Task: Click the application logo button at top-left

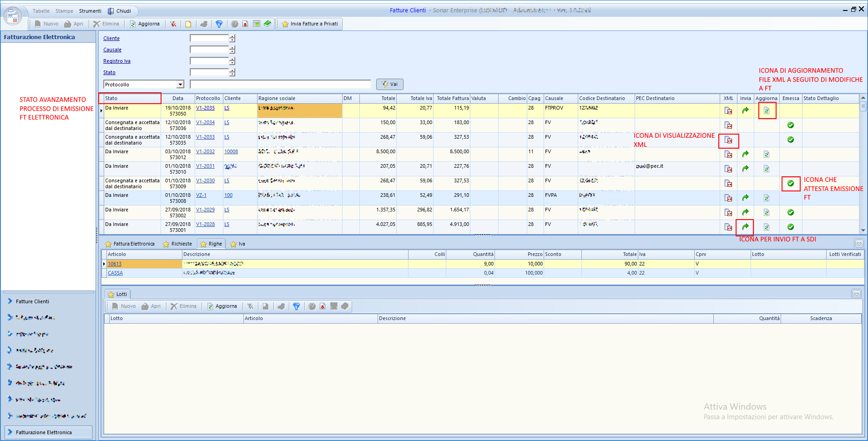Action: point(13,16)
